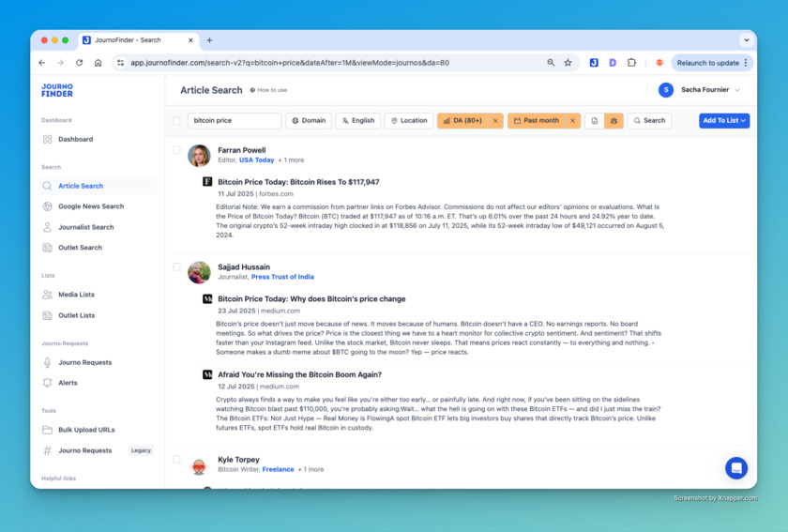Screen dimensions: 788x532
Task: Click the Medium icon for Afraid You're Missing article
Action: [207, 374]
